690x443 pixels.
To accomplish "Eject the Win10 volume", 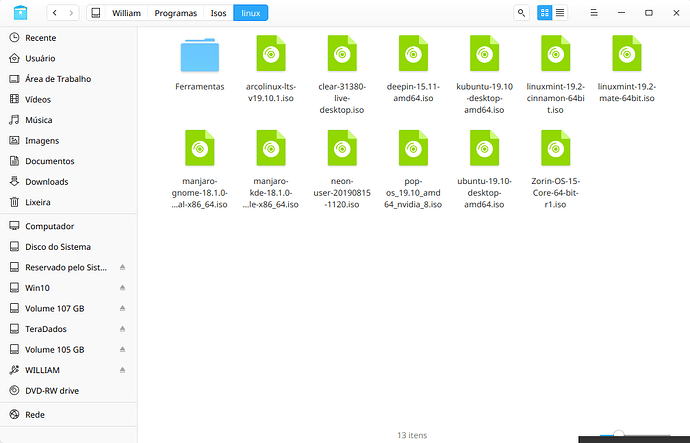I will (123, 288).
